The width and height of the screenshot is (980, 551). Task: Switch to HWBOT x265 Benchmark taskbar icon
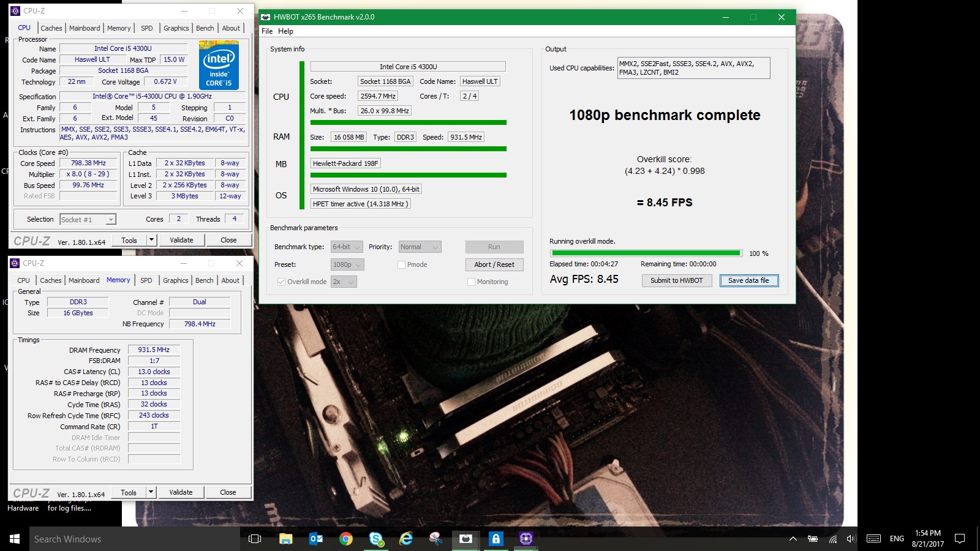click(x=466, y=539)
